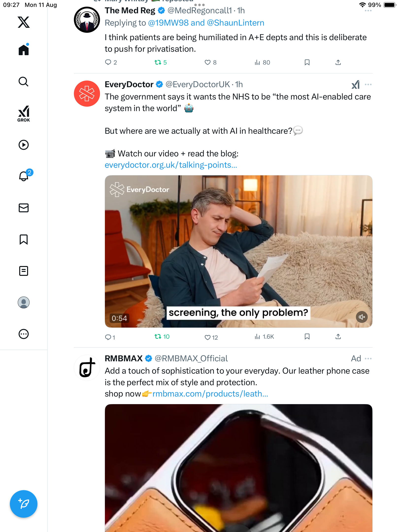Go to Home in sidebar
Viewport: 399px width, 532px height.
24,50
